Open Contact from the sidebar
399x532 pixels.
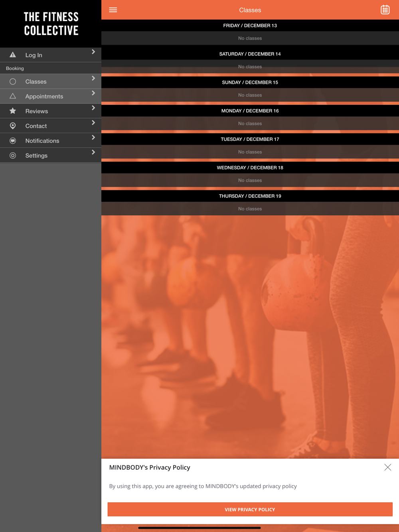tap(51, 126)
